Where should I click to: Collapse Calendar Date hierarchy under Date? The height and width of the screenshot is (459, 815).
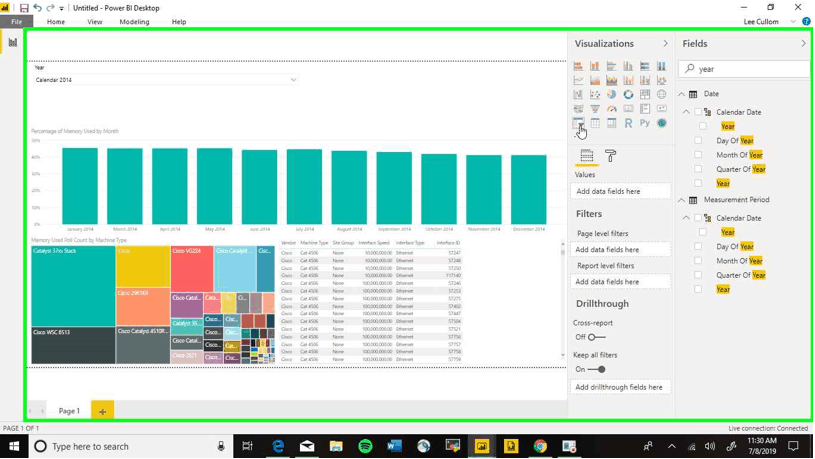tap(686, 112)
